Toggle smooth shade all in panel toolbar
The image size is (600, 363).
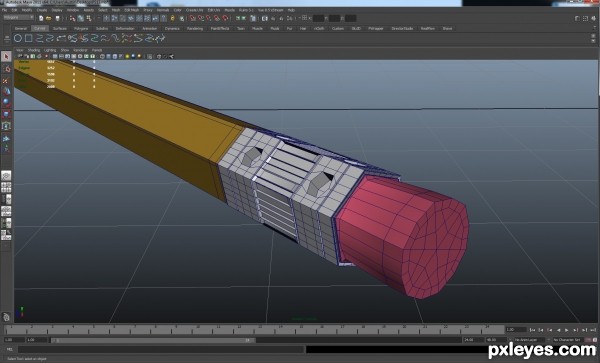(x=109, y=56)
